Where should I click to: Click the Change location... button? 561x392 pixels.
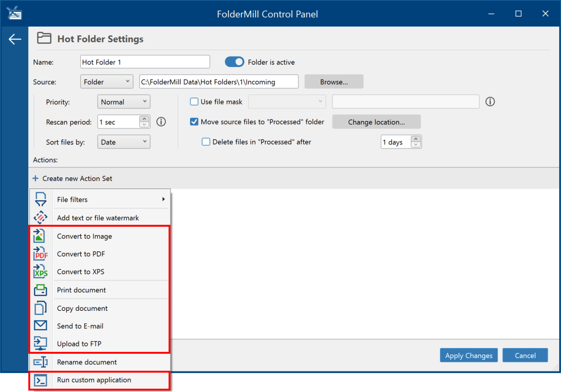click(x=376, y=122)
